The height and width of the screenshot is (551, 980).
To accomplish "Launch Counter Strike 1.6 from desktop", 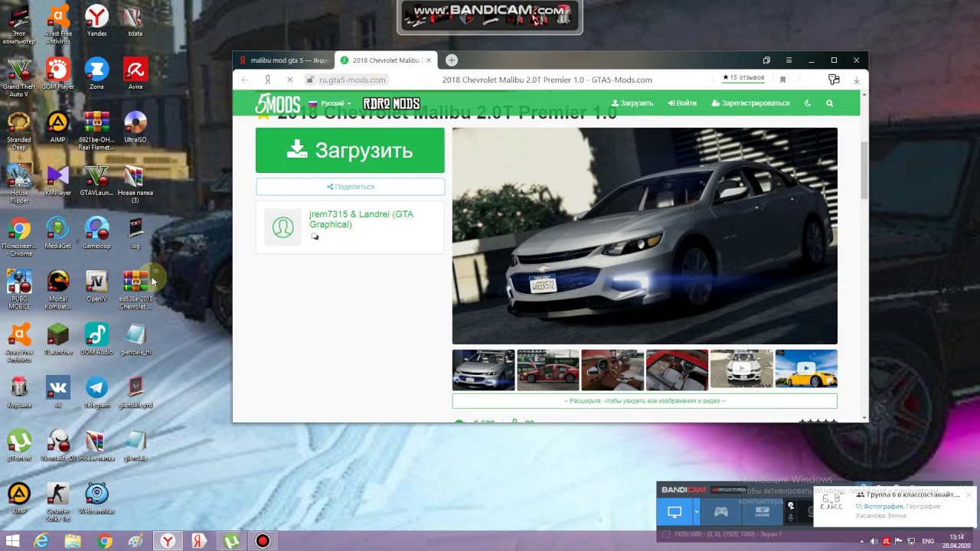I will click(57, 501).
